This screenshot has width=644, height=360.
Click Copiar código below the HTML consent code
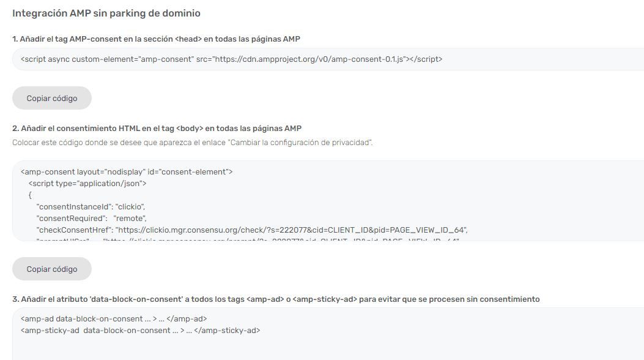(52, 269)
